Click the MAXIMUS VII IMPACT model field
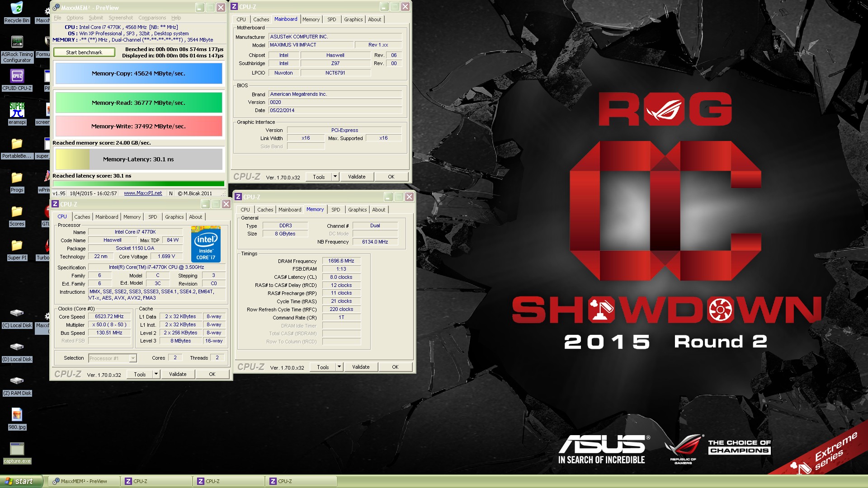The image size is (868, 488). tap(311, 45)
